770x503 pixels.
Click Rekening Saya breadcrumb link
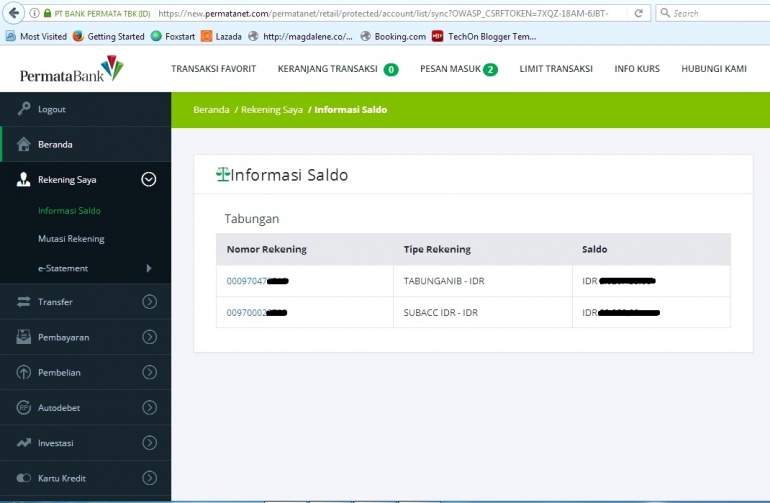(272, 110)
